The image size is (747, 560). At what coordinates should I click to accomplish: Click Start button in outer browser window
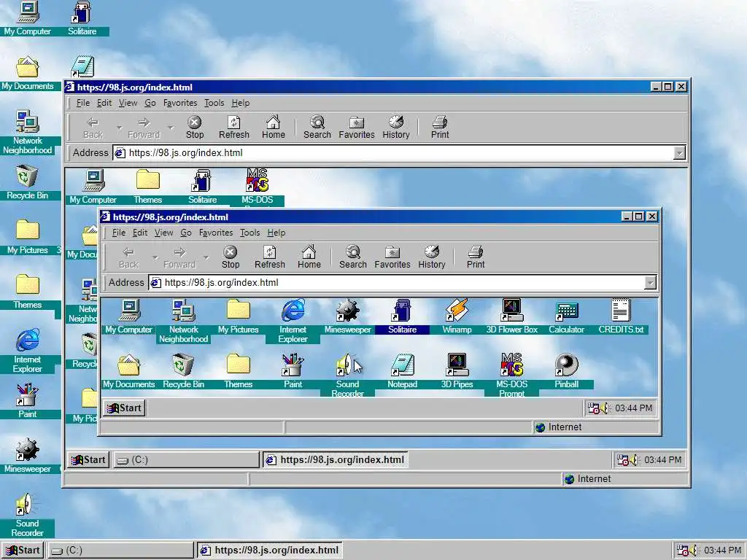88,460
